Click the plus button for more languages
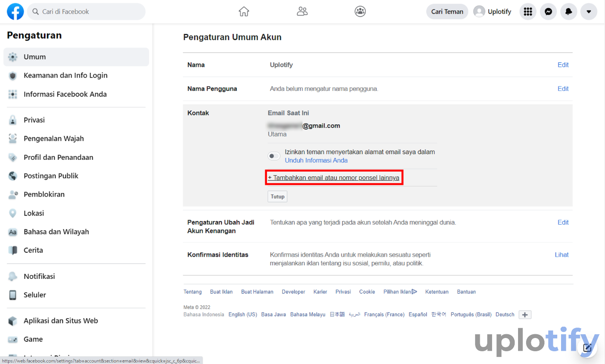Screen dimensions: 605x364 tap(525, 315)
